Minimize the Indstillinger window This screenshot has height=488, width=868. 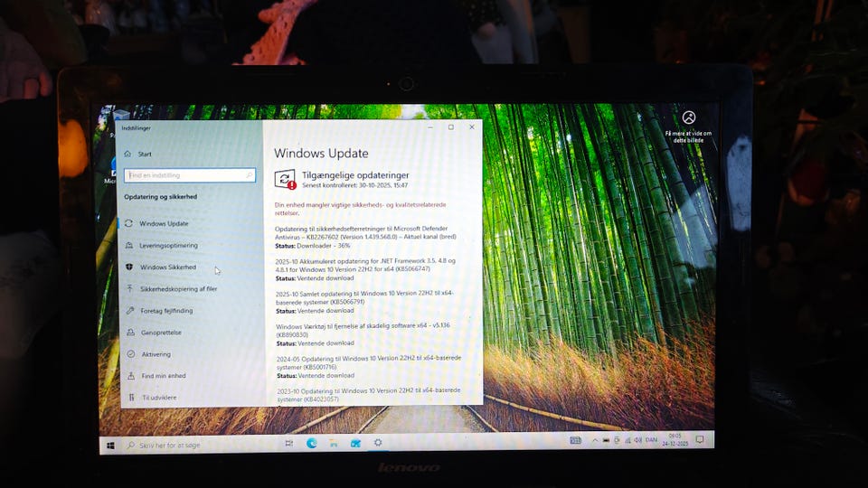(430, 127)
